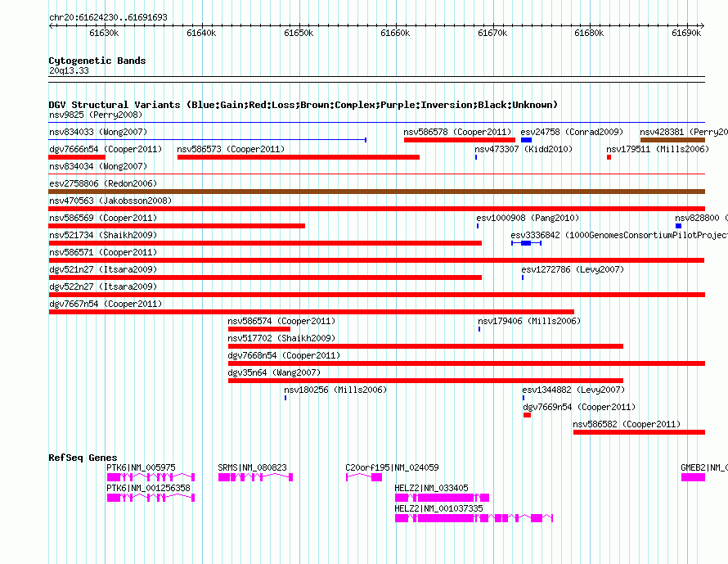Click the chr20:61624230..61691693 position text
The width and height of the screenshot is (728, 564).
pyautogui.click(x=108, y=18)
